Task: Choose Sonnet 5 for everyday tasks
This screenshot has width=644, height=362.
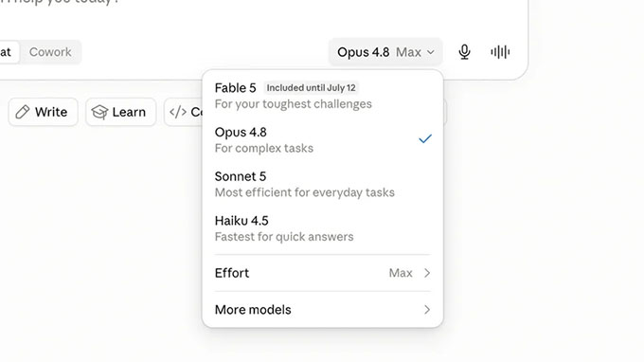Action: pos(323,184)
